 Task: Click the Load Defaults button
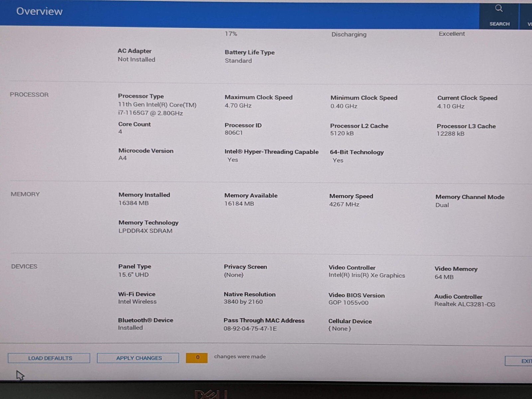pos(49,358)
